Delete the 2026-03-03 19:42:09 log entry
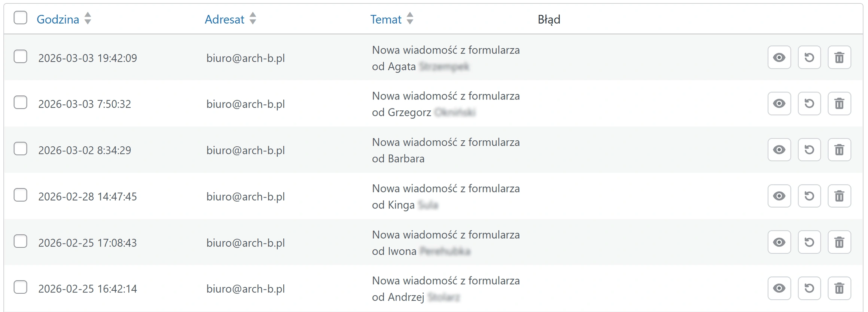Screen dimensions: 868x312 pos(839,58)
